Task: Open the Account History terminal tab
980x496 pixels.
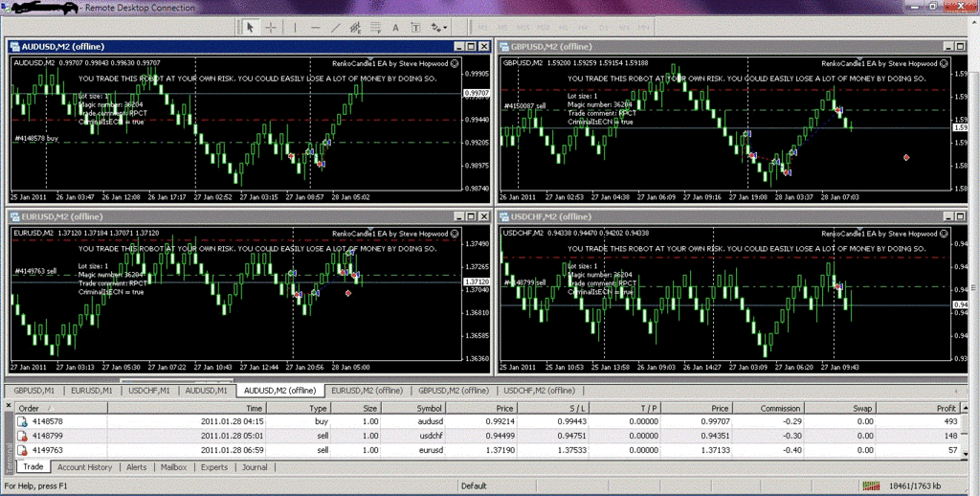Action: point(84,467)
